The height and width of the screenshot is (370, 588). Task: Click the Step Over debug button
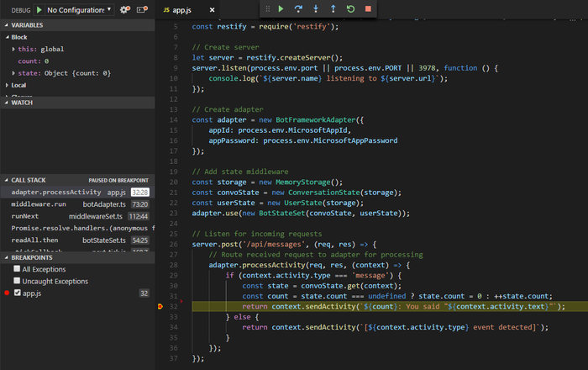click(299, 9)
